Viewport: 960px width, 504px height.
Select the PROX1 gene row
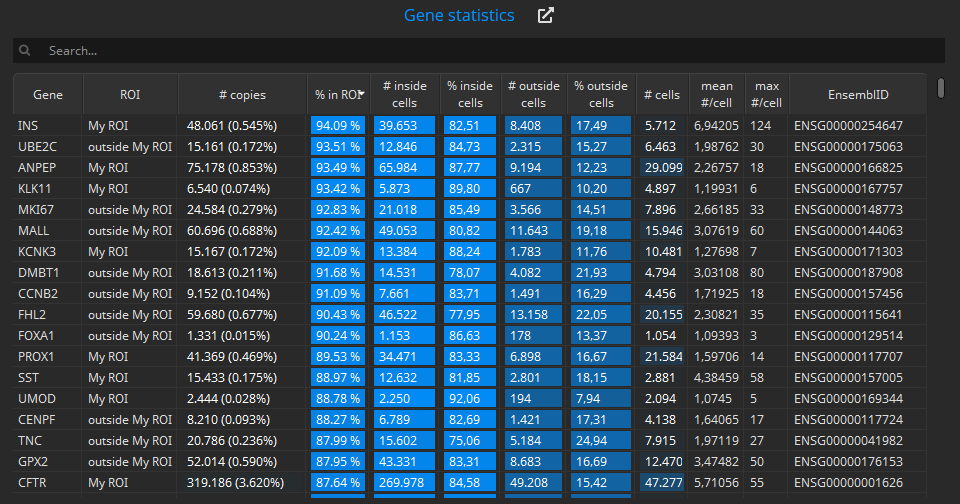pyautogui.click(x=470, y=356)
